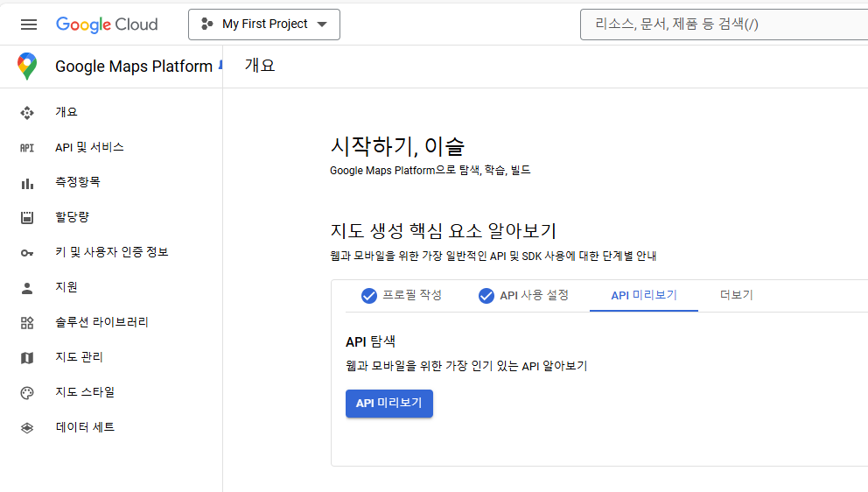Open 솔루션 라이브러리 from sidebar

(x=111, y=322)
